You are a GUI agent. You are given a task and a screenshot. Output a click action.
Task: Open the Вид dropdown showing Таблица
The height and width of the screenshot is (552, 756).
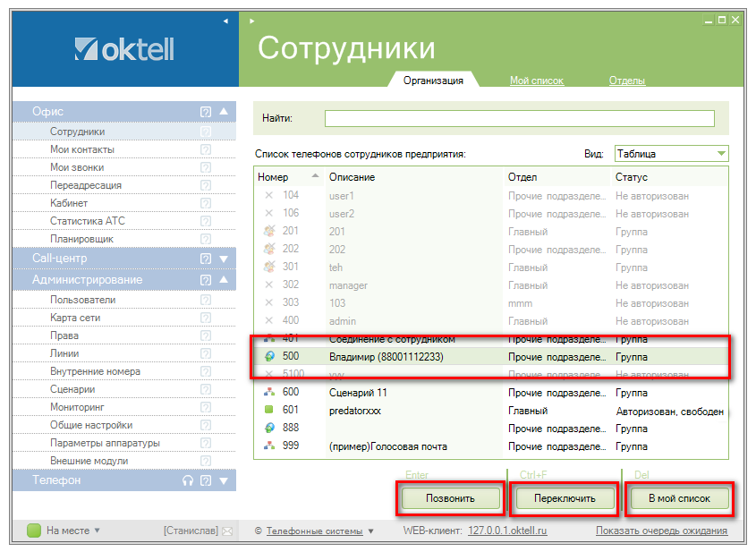[x=671, y=153]
